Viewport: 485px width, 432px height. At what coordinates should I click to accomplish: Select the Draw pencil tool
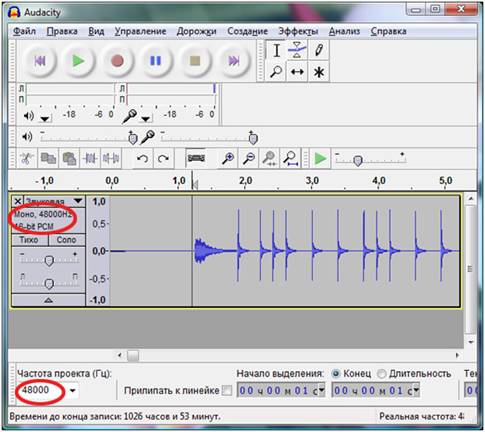(x=319, y=50)
